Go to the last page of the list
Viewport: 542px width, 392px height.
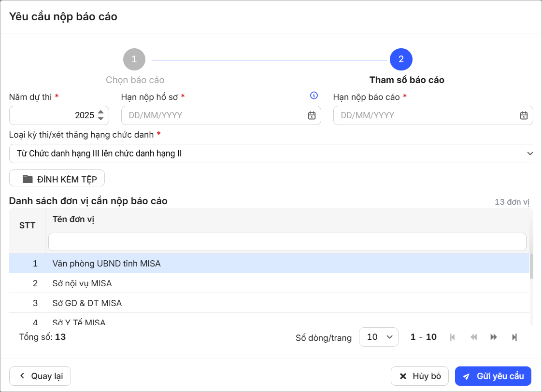point(514,337)
